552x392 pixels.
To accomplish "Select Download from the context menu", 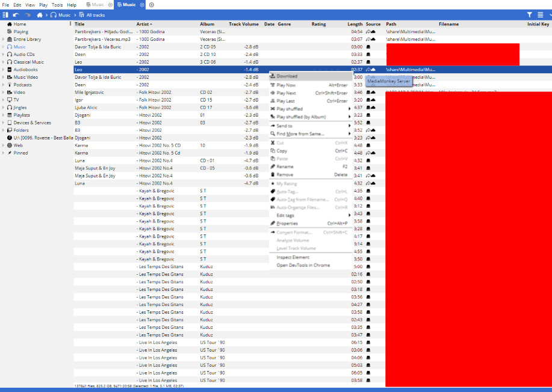I will (x=287, y=76).
